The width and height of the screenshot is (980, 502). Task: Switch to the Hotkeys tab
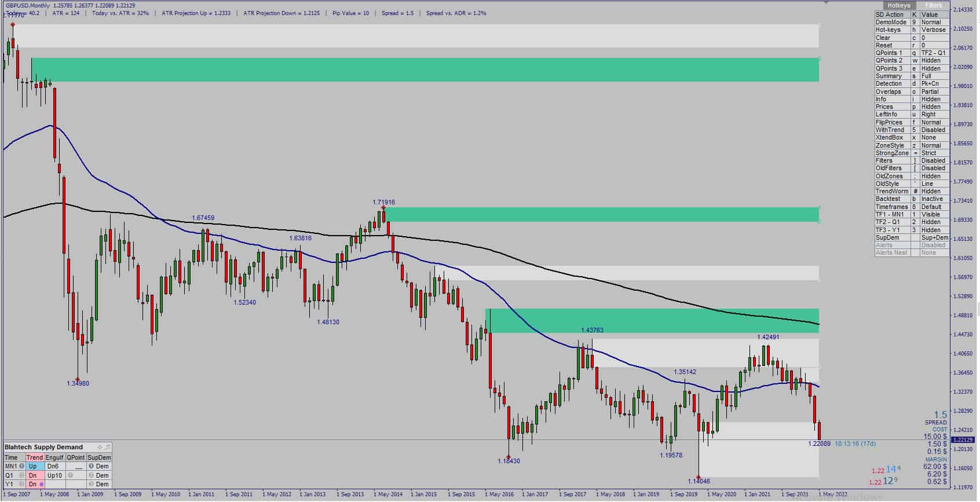coord(898,5)
